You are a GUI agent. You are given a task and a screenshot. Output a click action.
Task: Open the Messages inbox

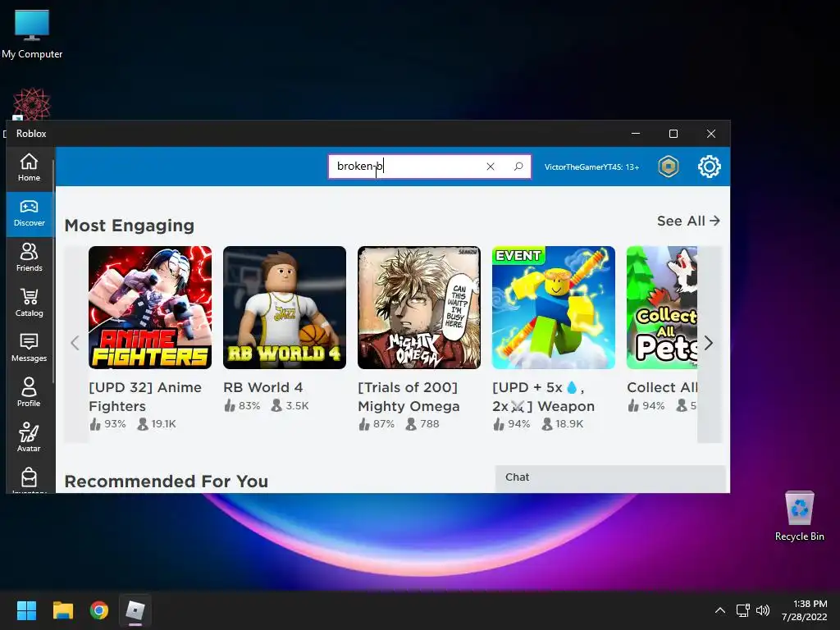29,348
